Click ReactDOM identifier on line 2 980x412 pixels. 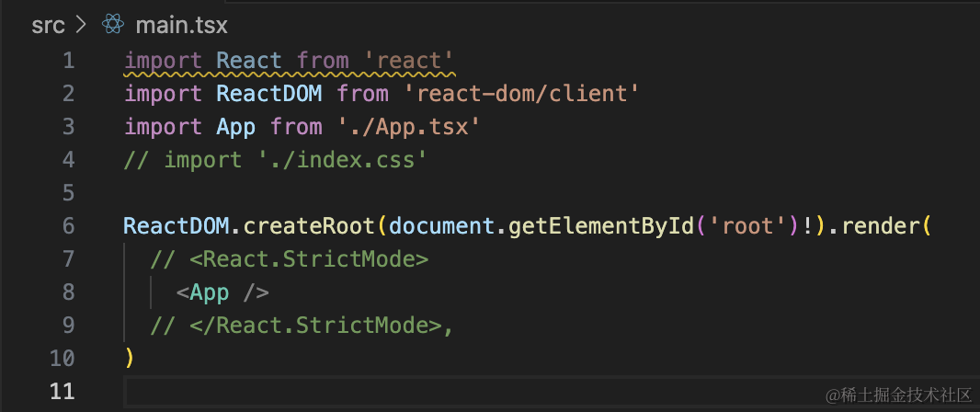tap(268, 95)
